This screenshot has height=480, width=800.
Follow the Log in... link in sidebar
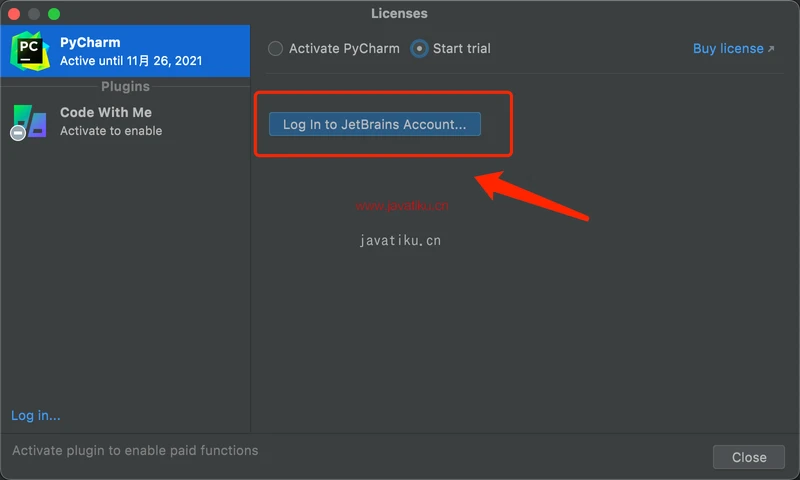[x=36, y=415]
